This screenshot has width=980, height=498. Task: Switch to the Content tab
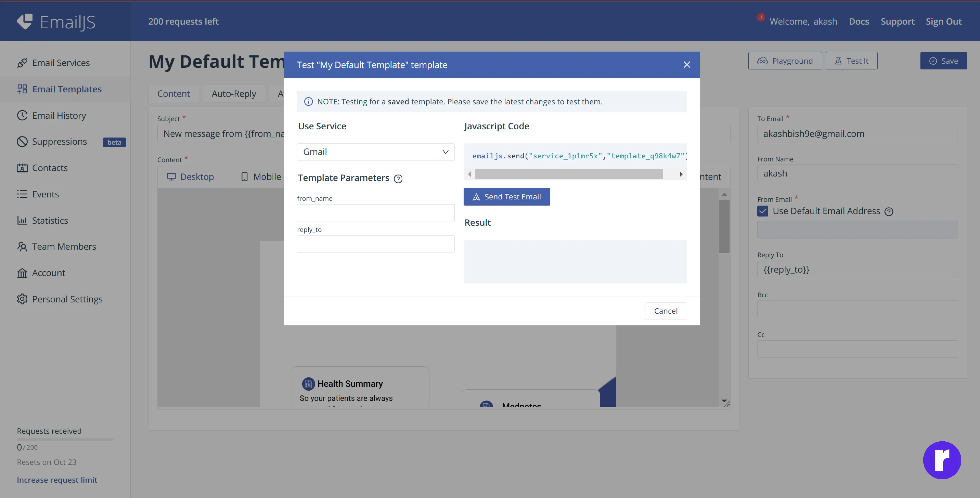173,94
